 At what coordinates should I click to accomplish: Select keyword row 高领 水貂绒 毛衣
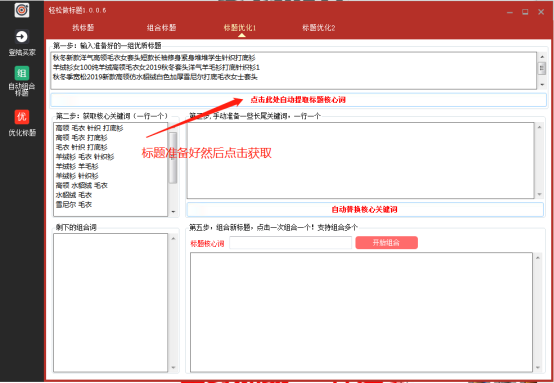(82, 185)
